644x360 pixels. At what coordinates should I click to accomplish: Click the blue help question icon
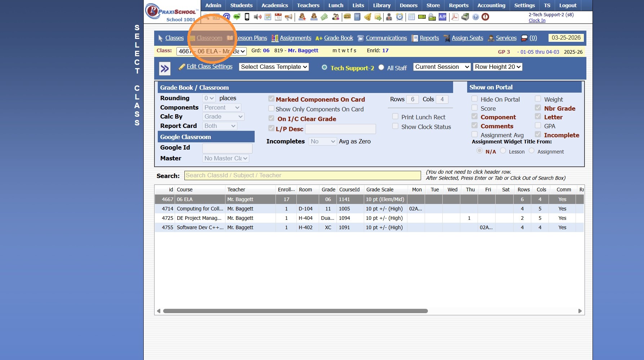click(x=475, y=17)
